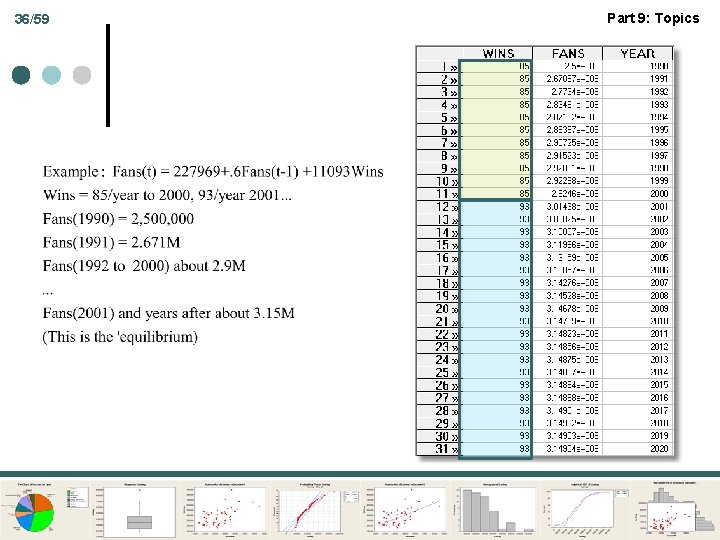Select the 'Fans(1990) = 2,500,000' line
The height and width of the screenshot is (540, 720).
(118, 219)
